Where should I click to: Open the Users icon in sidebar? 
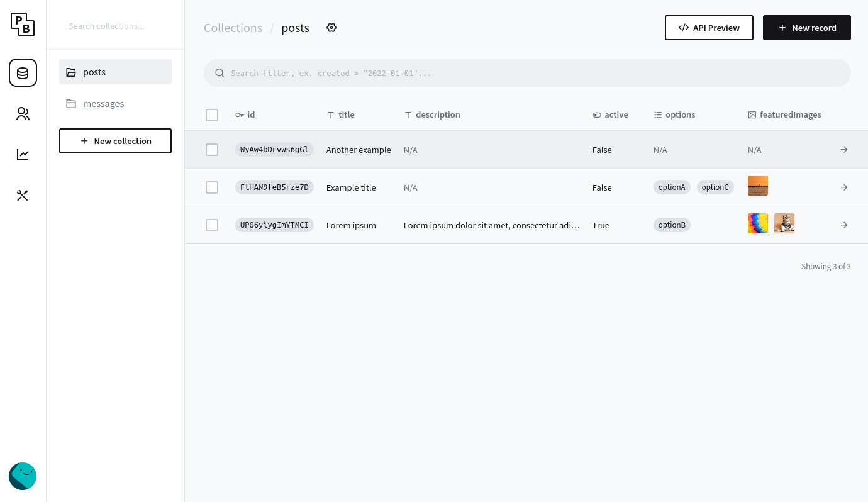pos(23,114)
